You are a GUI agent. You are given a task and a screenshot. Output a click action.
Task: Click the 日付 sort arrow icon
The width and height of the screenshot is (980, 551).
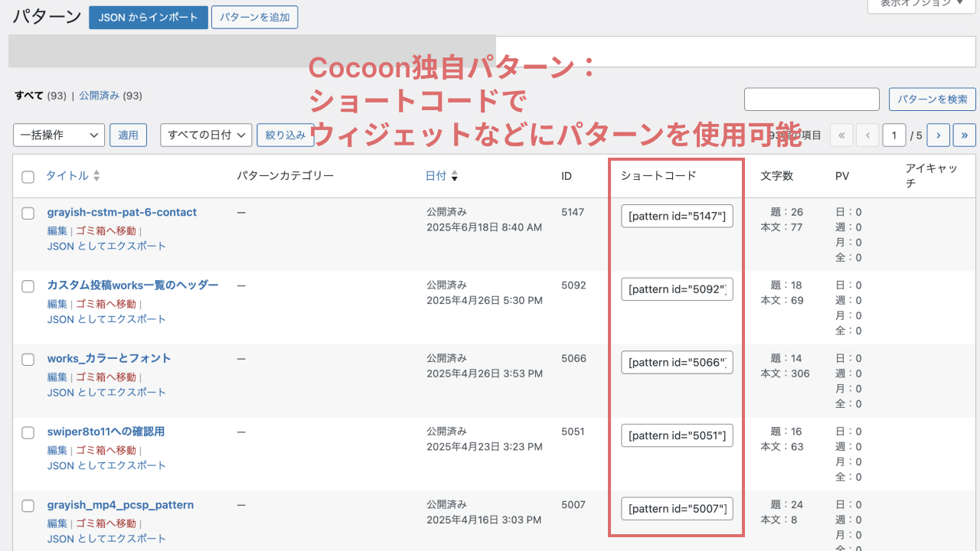click(455, 177)
